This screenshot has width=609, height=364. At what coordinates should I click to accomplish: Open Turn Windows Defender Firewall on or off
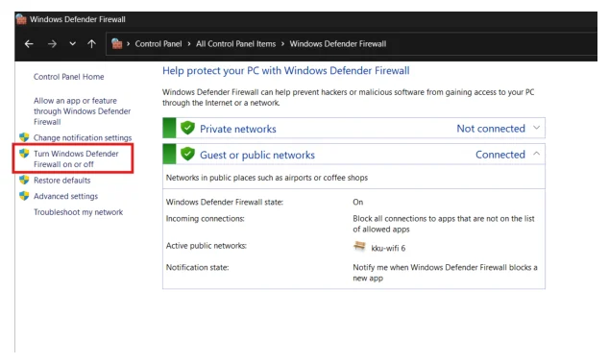[76, 158]
